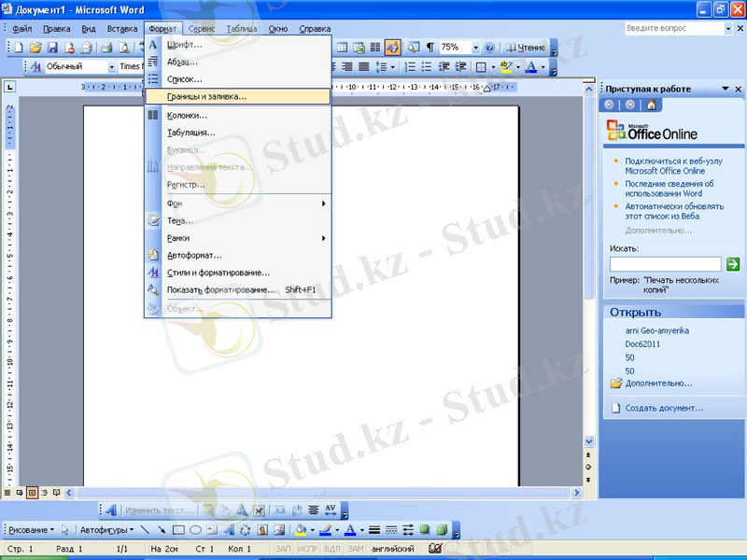Click the Создать документ link
The width and height of the screenshot is (747, 560).
click(664, 408)
